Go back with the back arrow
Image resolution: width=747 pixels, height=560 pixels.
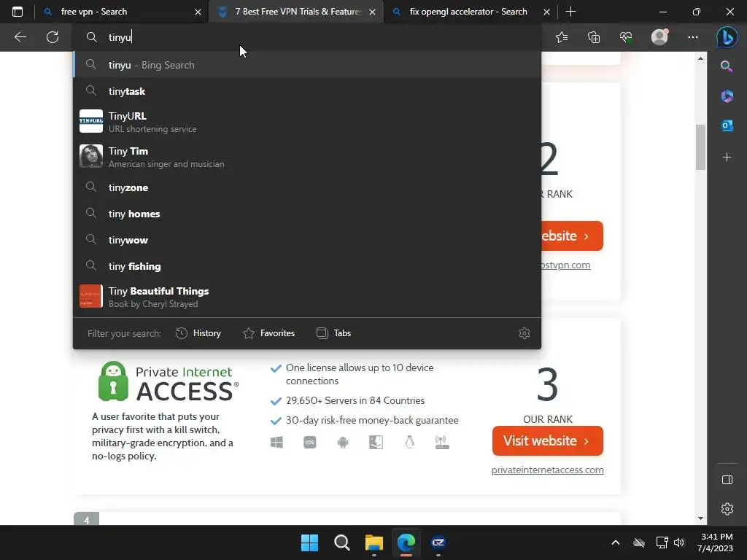[x=20, y=37]
